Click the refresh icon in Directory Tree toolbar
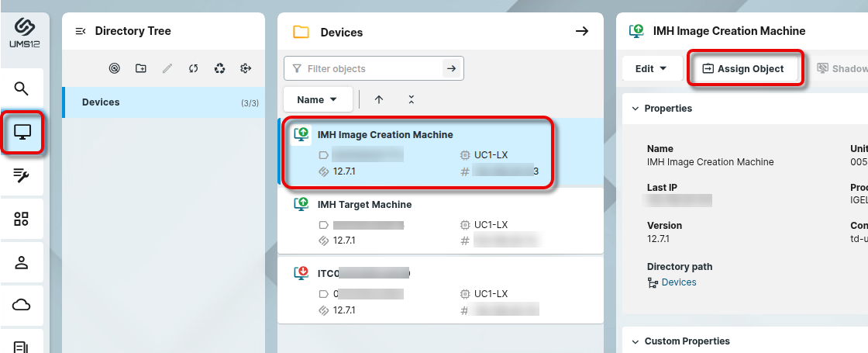Screen dimensions: 868x353 tap(193, 68)
